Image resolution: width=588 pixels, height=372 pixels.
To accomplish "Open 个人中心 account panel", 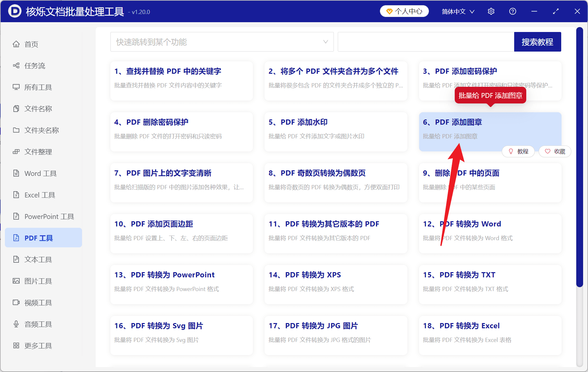I will click(x=404, y=11).
